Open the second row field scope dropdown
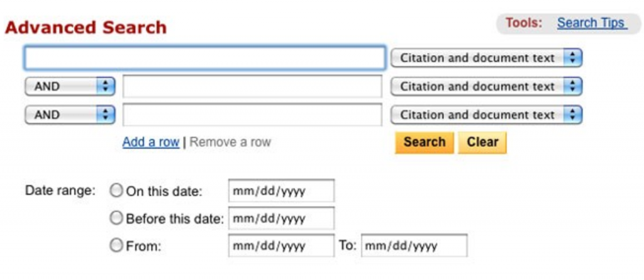 tap(486, 86)
